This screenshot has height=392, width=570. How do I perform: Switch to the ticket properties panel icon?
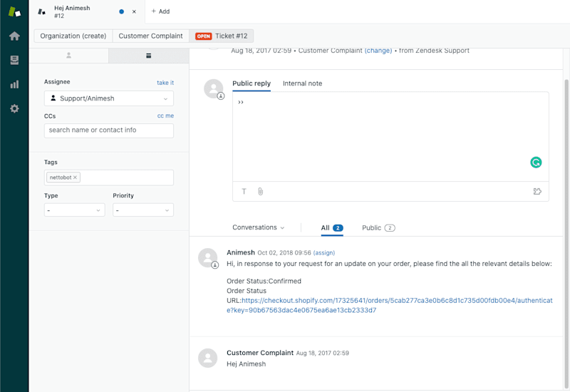149,56
